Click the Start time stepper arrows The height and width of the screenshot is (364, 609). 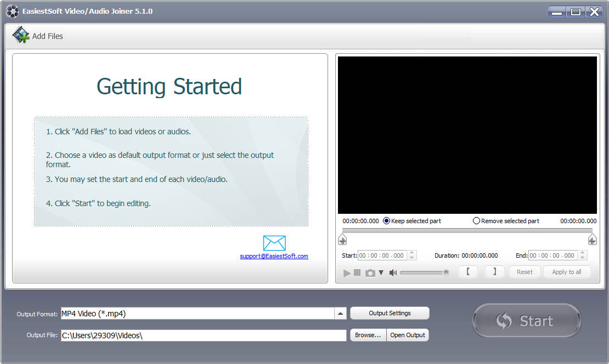[x=412, y=255]
